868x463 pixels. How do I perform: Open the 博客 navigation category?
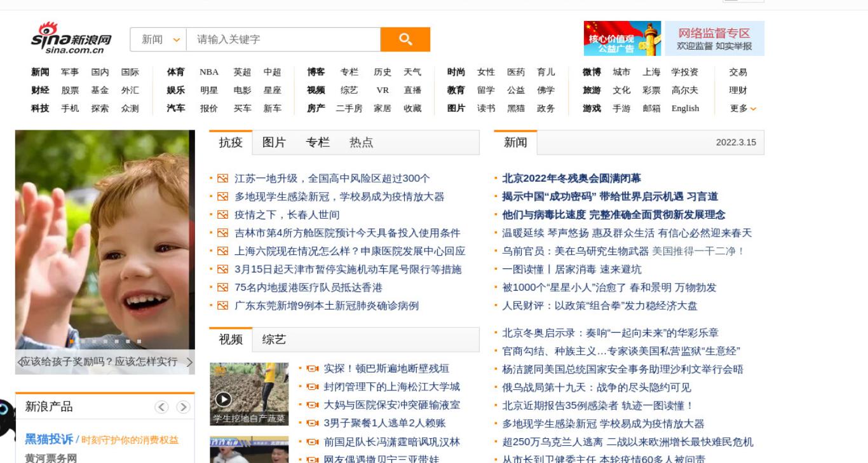(316, 73)
